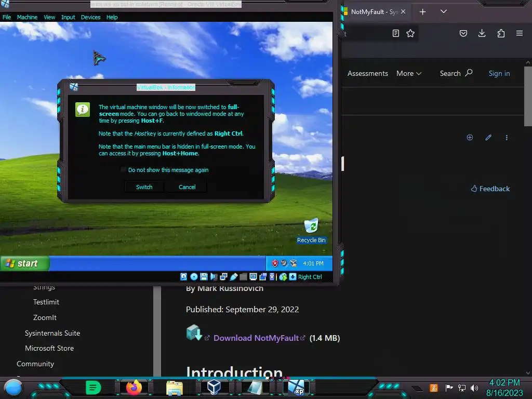This screenshot has width=532, height=399.
Task: Click the Feedback button on the page
Action: (490, 189)
